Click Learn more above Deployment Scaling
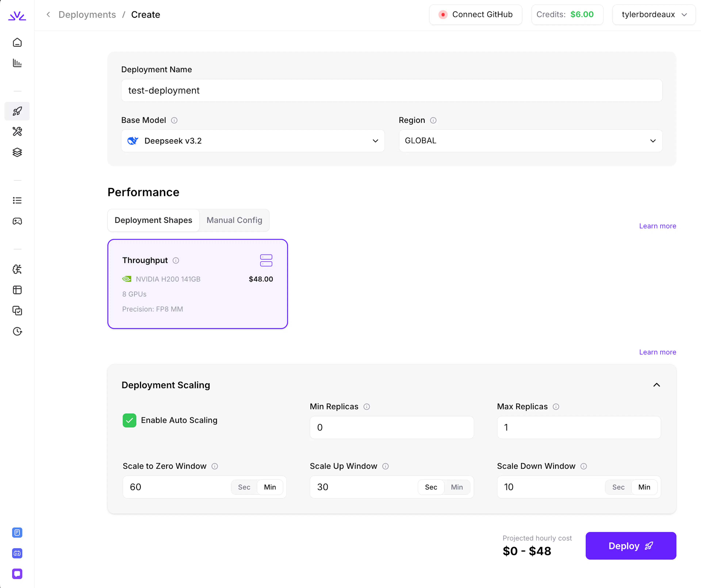The width and height of the screenshot is (701, 588). 657,352
